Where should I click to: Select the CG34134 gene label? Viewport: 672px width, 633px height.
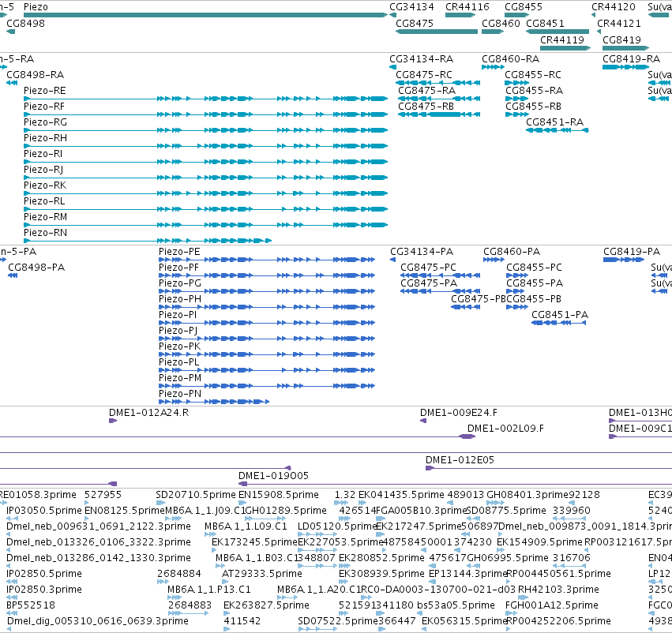(x=411, y=7)
